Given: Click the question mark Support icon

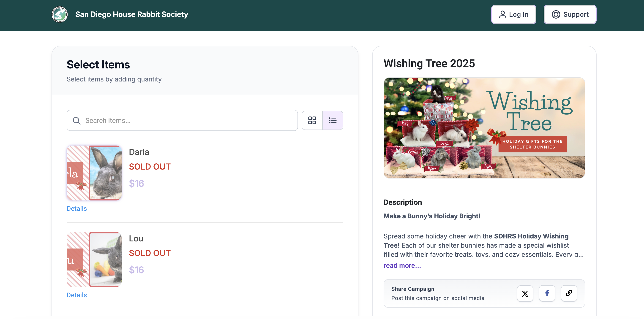Looking at the screenshot, I should [x=556, y=14].
